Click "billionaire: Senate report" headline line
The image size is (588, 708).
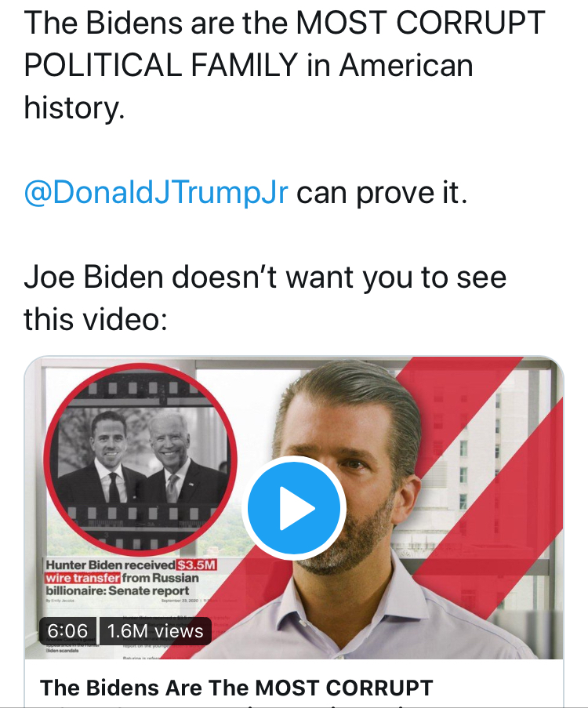[x=117, y=590]
